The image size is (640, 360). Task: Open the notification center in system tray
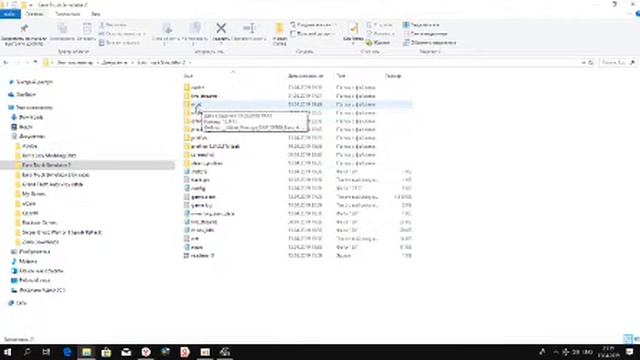tap(630, 352)
